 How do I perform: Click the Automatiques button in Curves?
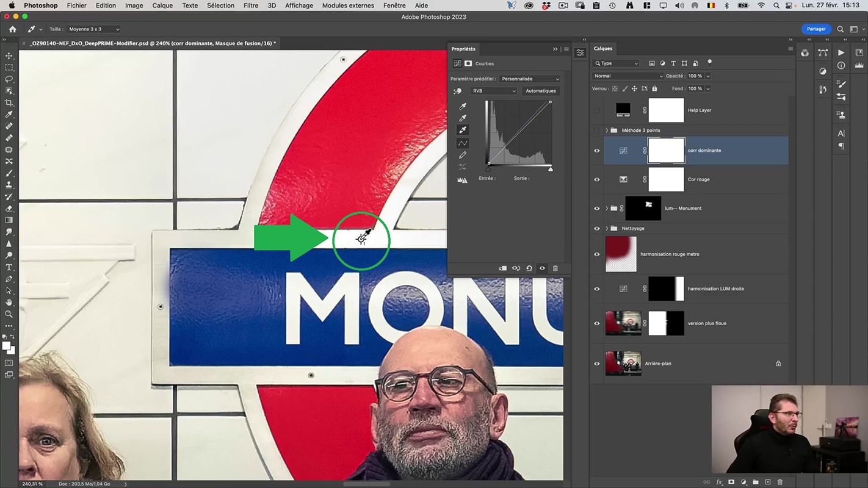click(x=541, y=91)
